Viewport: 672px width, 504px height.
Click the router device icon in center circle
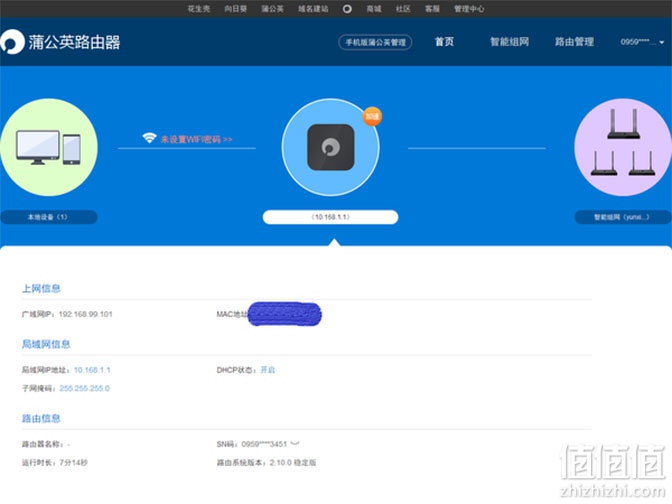pyautogui.click(x=330, y=147)
